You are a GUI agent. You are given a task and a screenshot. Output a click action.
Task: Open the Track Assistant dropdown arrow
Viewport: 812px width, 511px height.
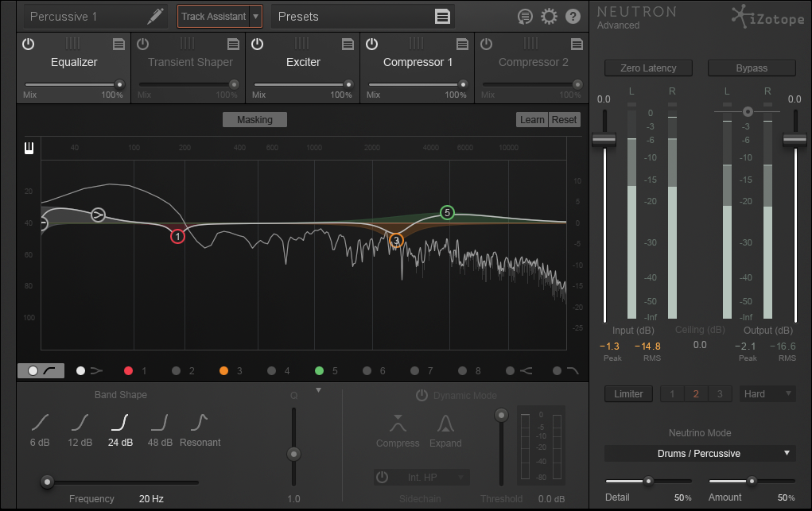click(x=256, y=17)
